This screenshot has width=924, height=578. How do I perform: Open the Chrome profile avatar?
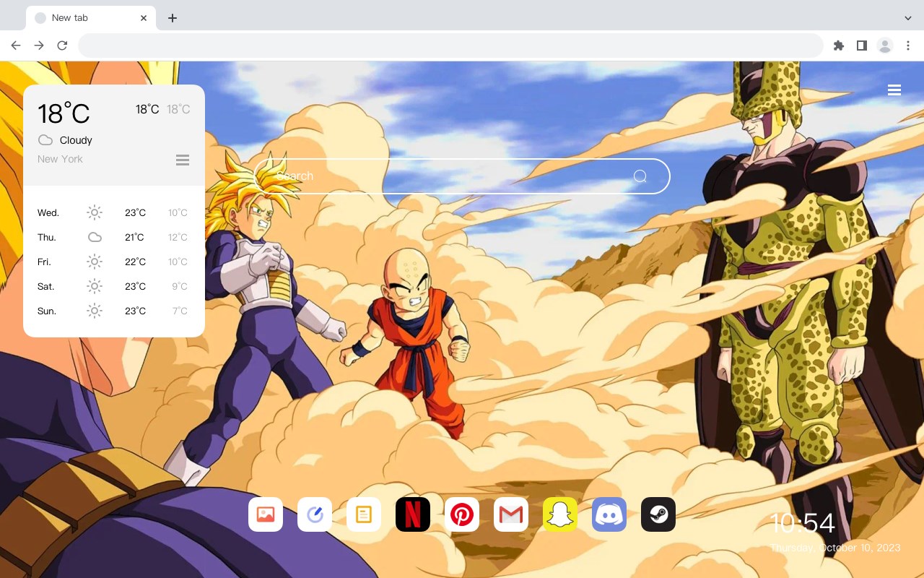coord(885,46)
